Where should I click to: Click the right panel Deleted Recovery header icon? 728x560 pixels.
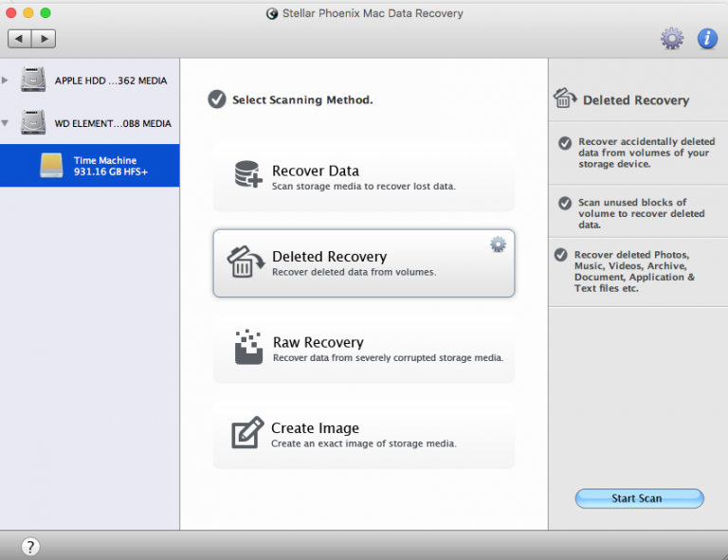tap(565, 98)
